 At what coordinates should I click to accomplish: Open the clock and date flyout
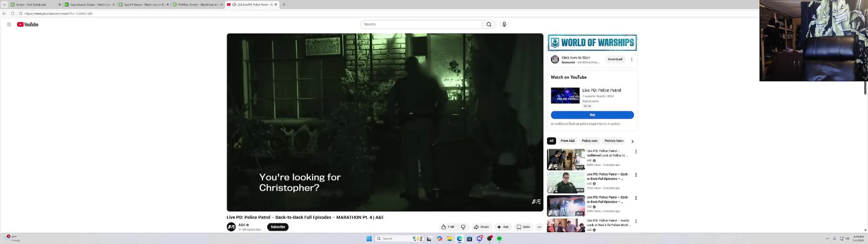(858, 239)
